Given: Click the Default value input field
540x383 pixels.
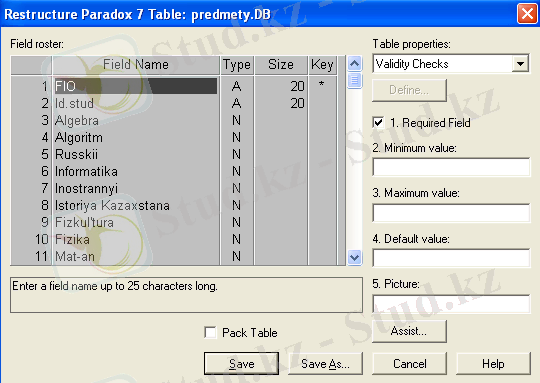Looking at the screenshot, I should [x=451, y=258].
